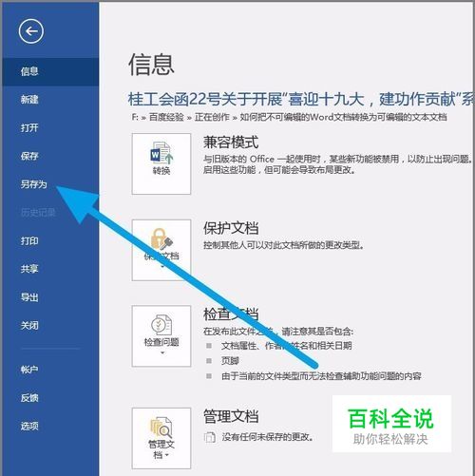
Task: Click the back arrow circle icon
Action: 31,31
